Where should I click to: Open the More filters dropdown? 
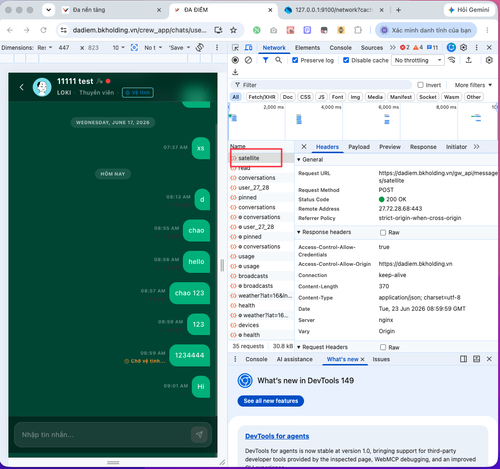(x=473, y=85)
